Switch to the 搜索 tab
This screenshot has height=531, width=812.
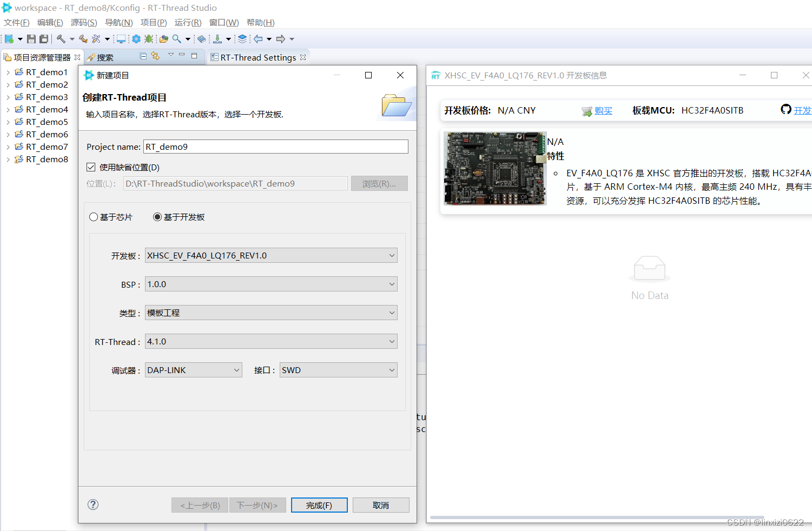click(x=100, y=57)
